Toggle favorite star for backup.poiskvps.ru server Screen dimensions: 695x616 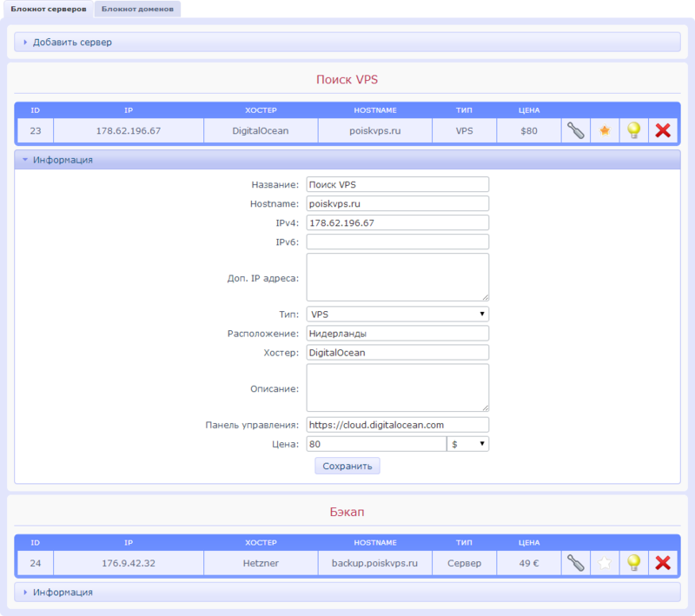point(605,563)
